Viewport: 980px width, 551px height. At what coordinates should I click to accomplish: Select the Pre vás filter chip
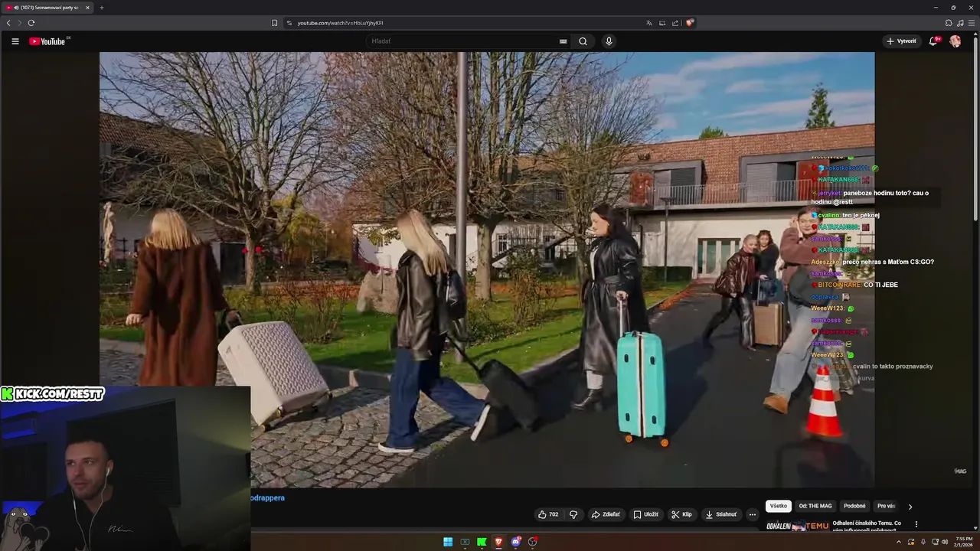(886, 506)
